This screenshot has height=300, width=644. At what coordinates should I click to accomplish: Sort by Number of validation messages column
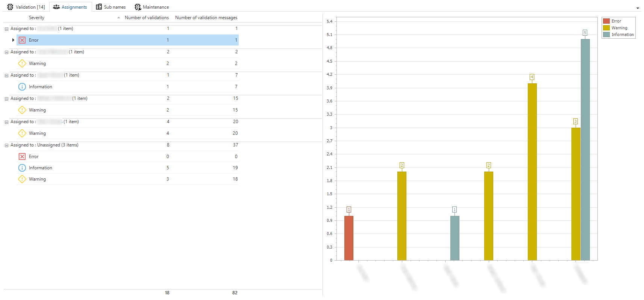click(x=206, y=18)
